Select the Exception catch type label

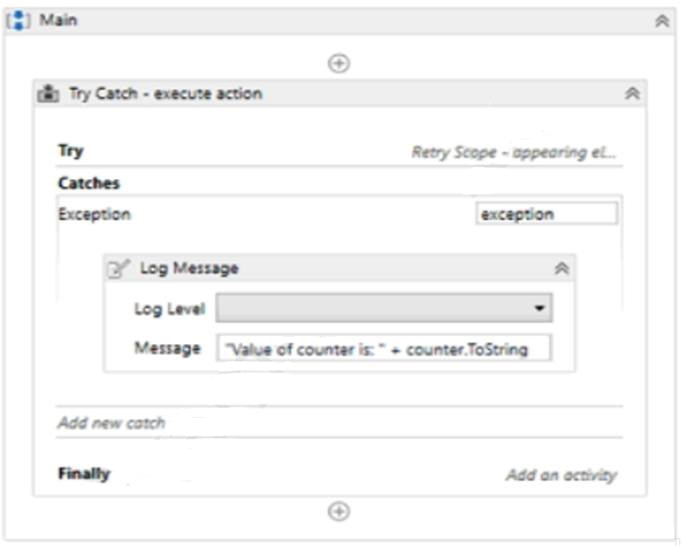(94, 214)
